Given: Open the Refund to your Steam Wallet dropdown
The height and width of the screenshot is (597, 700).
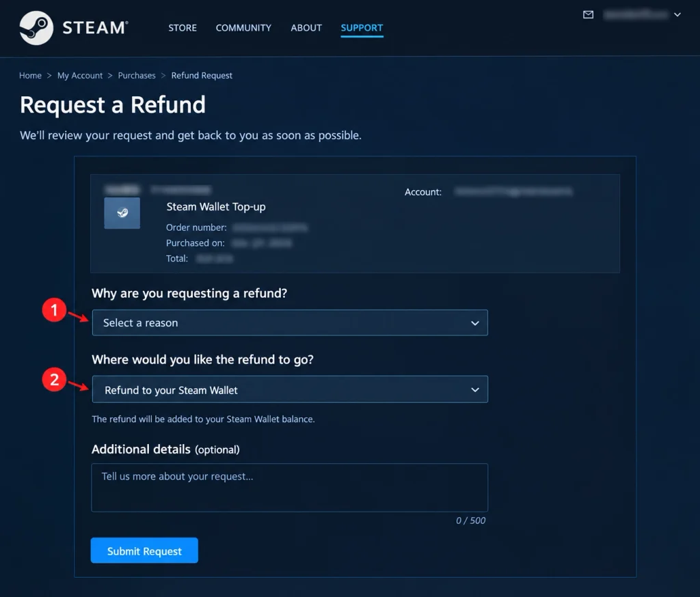Looking at the screenshot, I should tap(290, 389).
